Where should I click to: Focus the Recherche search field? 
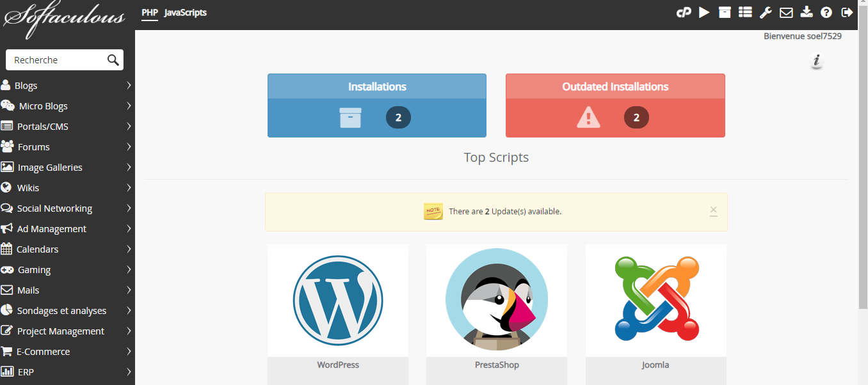coord(64,60)
